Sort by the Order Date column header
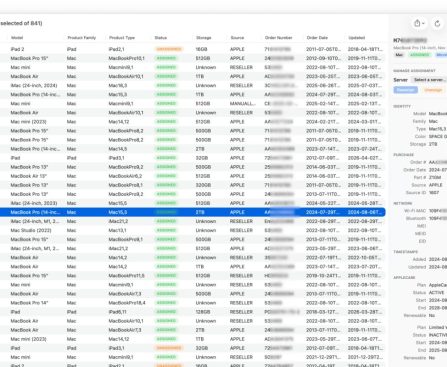Screen dimensions: 447x367 [x=317, y=38]
